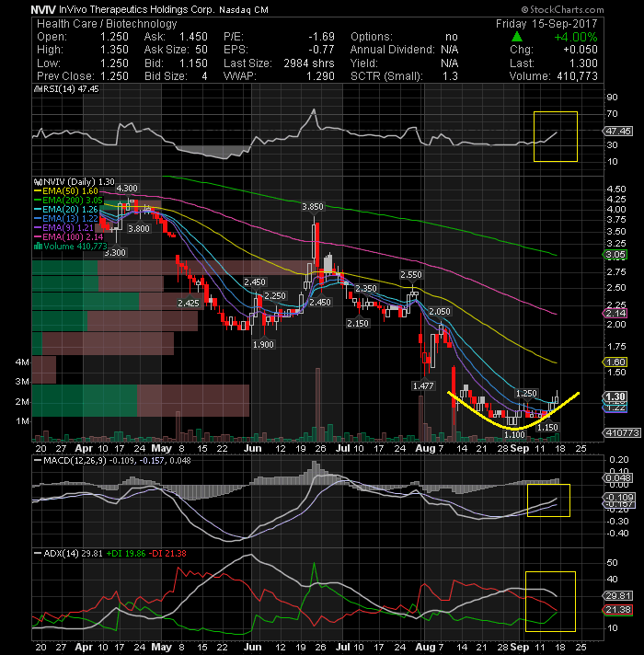Click the Volume 410,773 legend entry in chart

[x=71, y=246]
